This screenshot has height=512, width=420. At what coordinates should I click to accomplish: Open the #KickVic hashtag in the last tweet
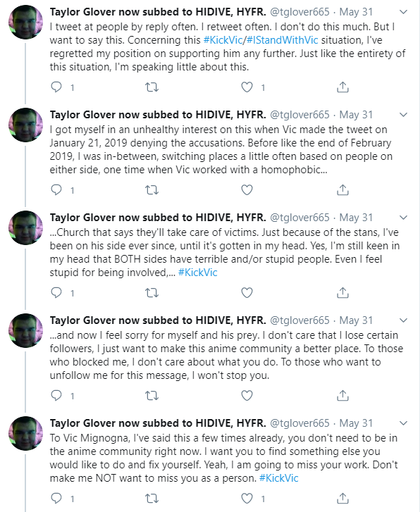[279, 478]
